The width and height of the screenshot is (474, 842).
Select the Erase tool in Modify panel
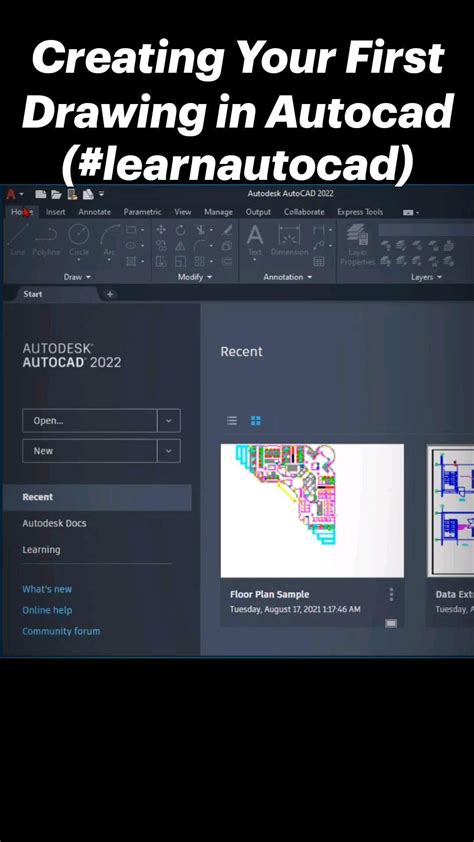point(227,230)
